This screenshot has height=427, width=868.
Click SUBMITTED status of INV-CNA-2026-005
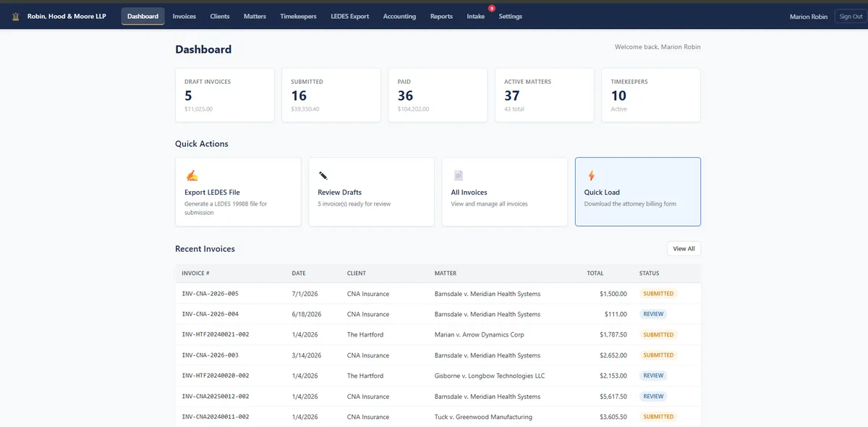point(658,294)
